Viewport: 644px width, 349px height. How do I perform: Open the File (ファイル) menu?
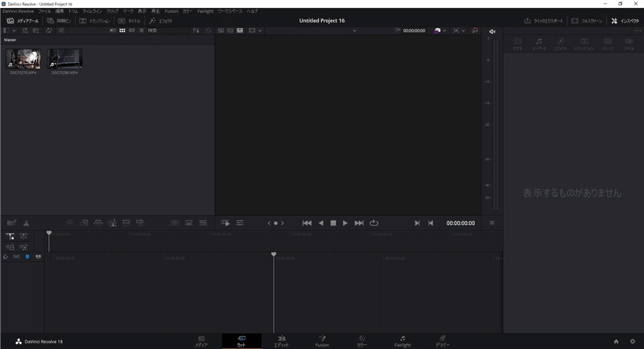point(44,11)
